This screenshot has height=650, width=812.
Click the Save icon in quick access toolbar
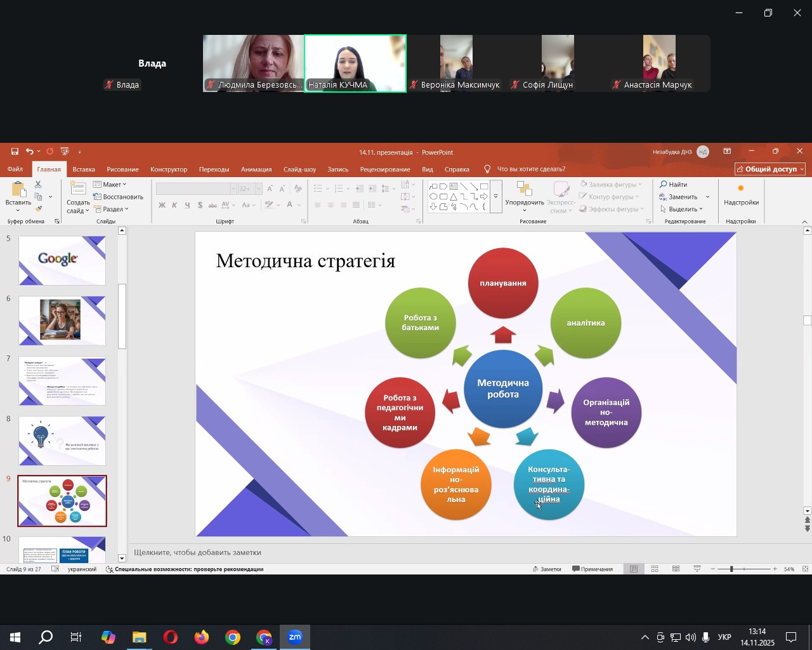click(14, 152)
